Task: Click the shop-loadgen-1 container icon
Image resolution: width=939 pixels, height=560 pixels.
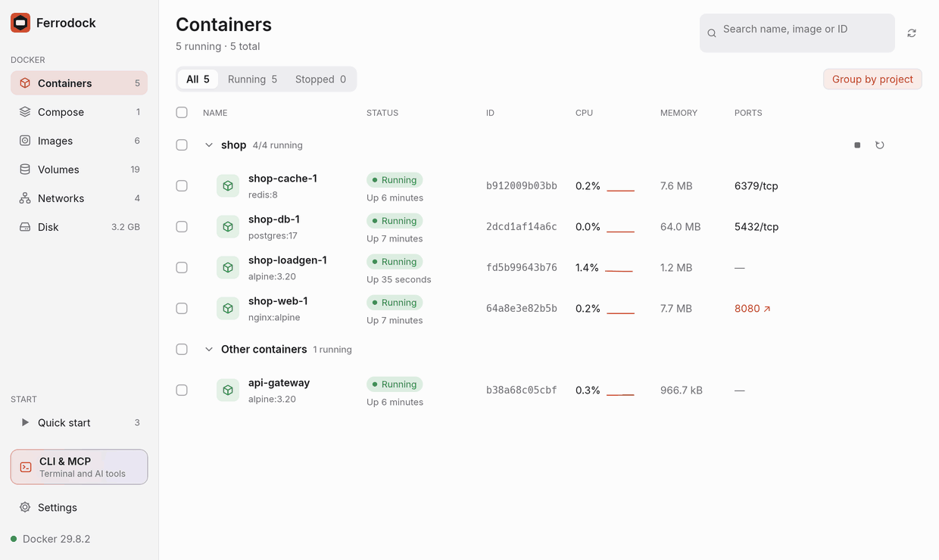Action: pyautogui.click(x=228, y=267)
